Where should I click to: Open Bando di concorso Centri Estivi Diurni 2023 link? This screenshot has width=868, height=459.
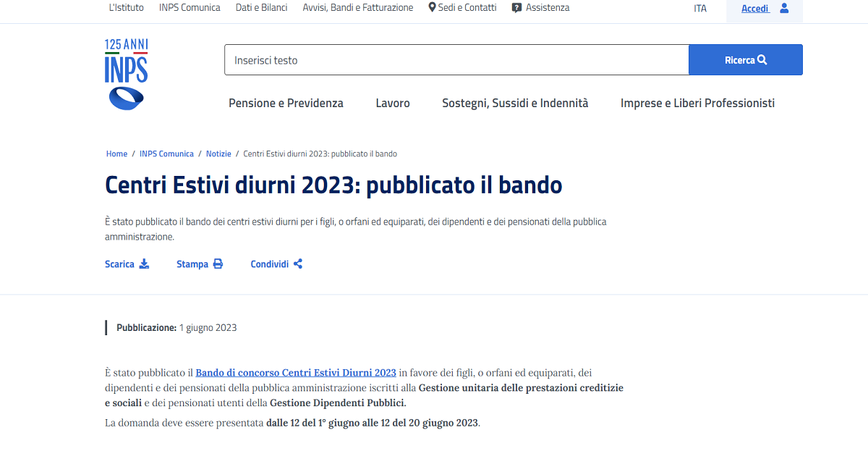(296, 372)
